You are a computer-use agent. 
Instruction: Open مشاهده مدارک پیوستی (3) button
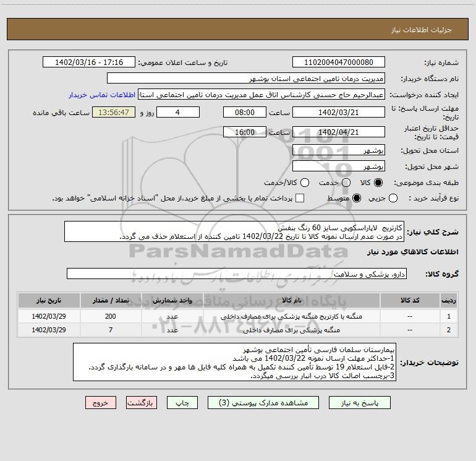[x=263, y=403]
